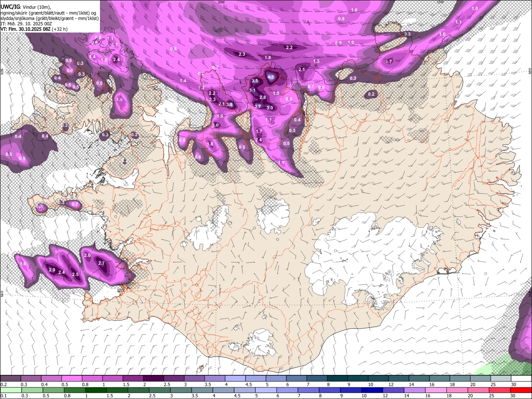532x399 pixels.
Task: Click the 3.7 snowfall value on the map
Action: [x=258, y=106]
